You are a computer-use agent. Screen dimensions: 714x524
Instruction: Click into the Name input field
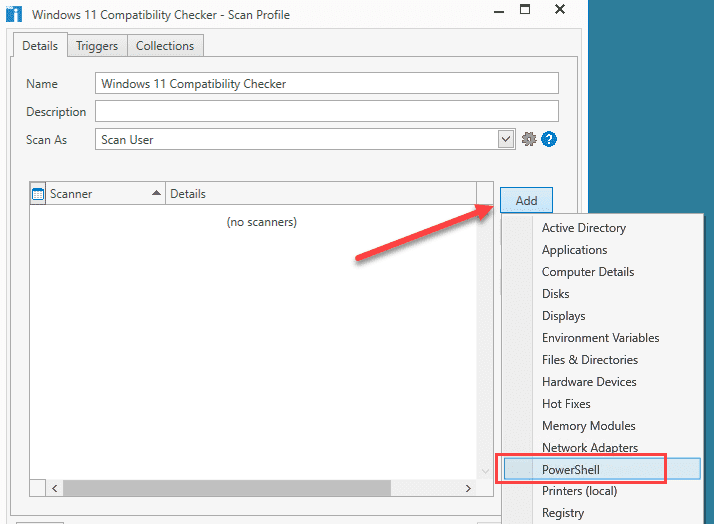(x=326, y=83)
